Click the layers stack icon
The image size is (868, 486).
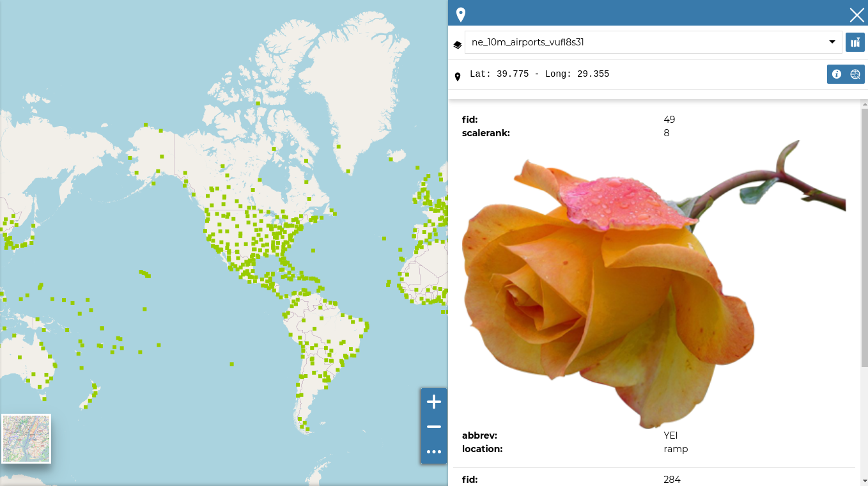458,45
